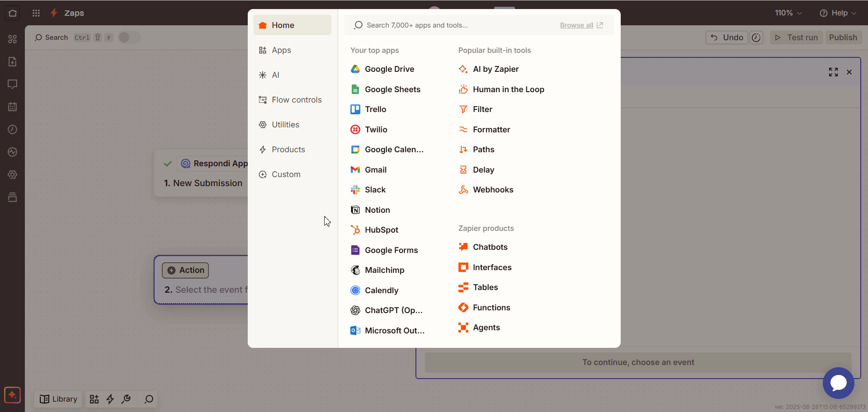Open version history clock icon
Viewport: 868px width, 412px height.
point(756,37)
